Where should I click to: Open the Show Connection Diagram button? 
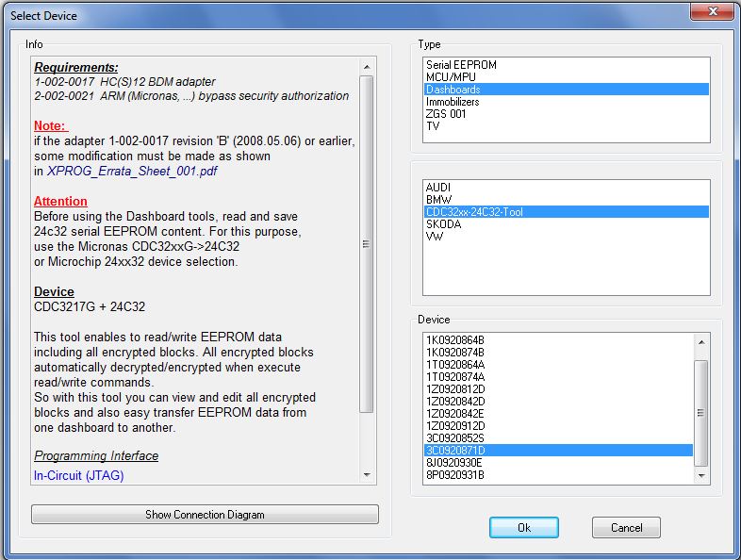click(205, 514)
